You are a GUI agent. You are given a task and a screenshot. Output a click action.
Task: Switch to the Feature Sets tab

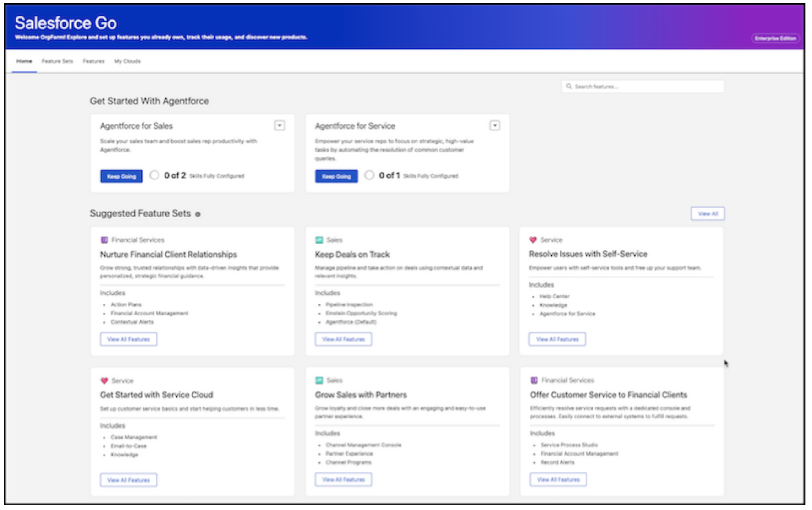click(x=57, y=61)
